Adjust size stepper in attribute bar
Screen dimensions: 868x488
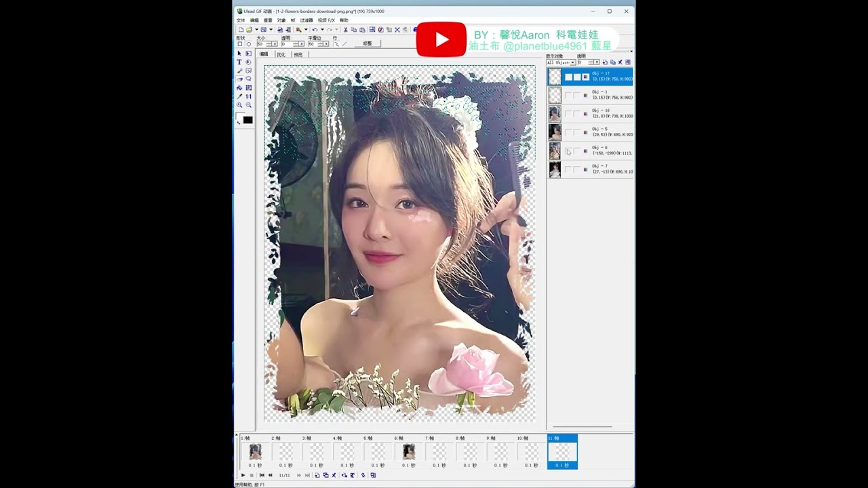point(269,44)
